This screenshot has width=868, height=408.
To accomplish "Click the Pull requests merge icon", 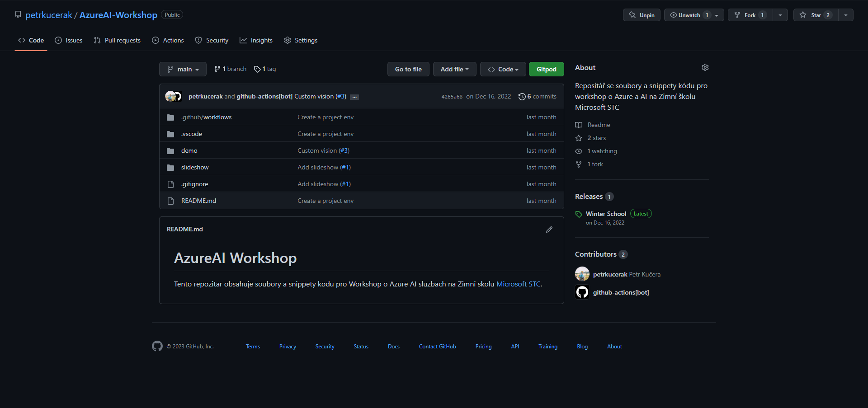I will click(x=97, y=40).
